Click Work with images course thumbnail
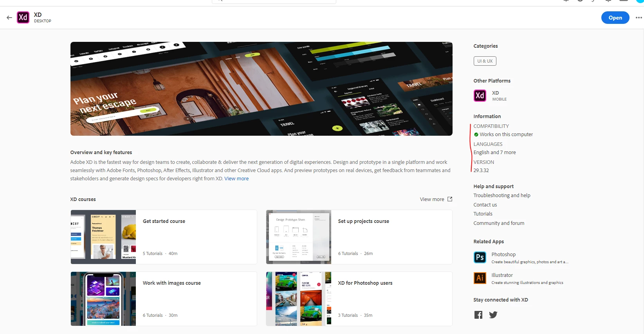Screen dimensions: 644x334 click(x=103, y=299)
